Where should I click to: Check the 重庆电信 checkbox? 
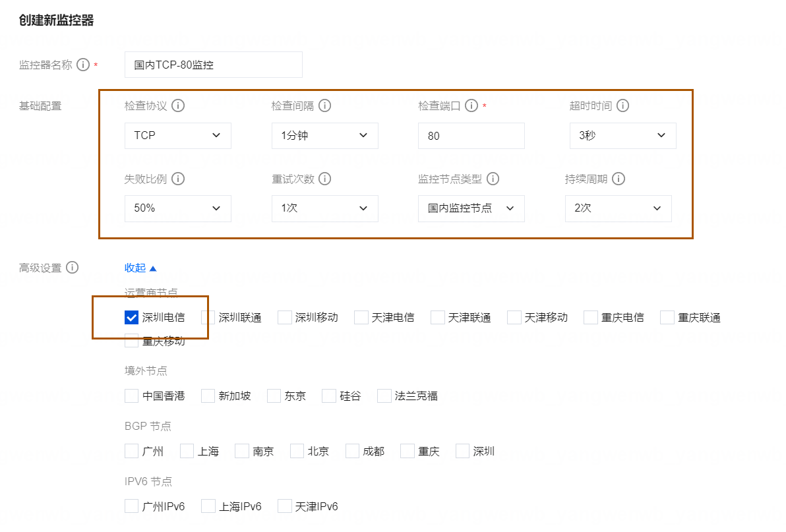click(x=591, y=318)
